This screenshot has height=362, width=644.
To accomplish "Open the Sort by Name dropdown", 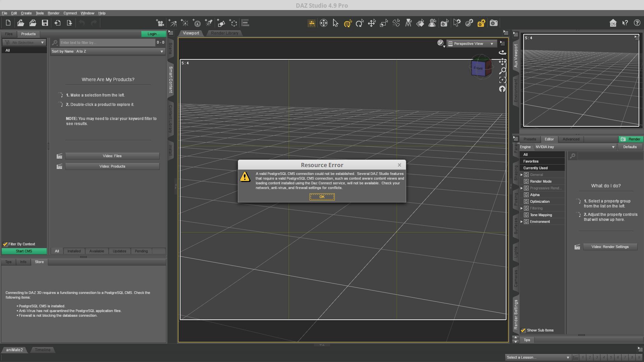I will (108, 52).
